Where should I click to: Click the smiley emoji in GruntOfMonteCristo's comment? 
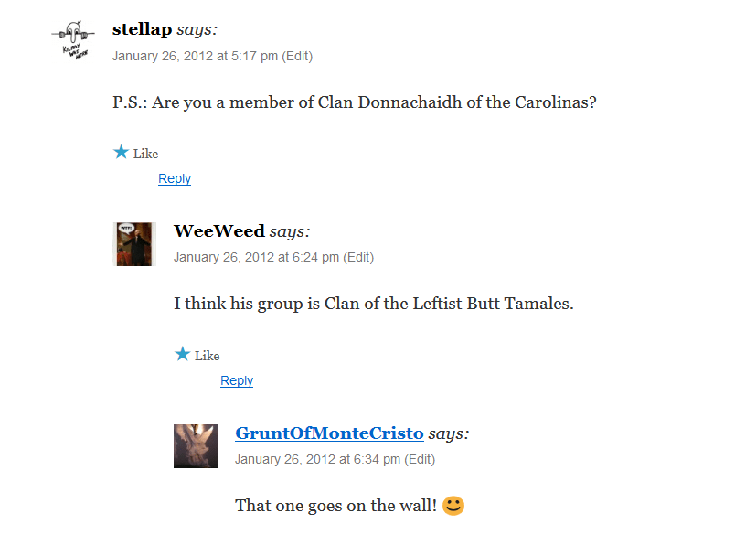pyautogui.click(x=453, y=505)
